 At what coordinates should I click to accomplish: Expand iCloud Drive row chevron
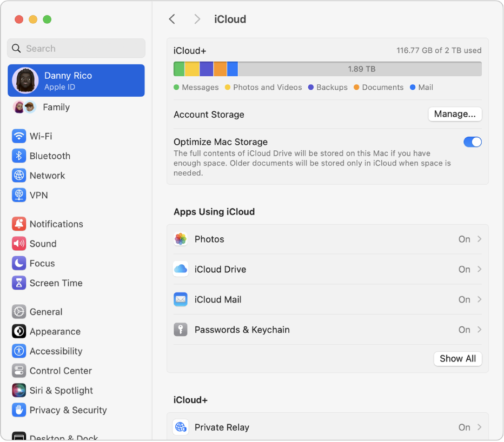click(x=479, y=269)
